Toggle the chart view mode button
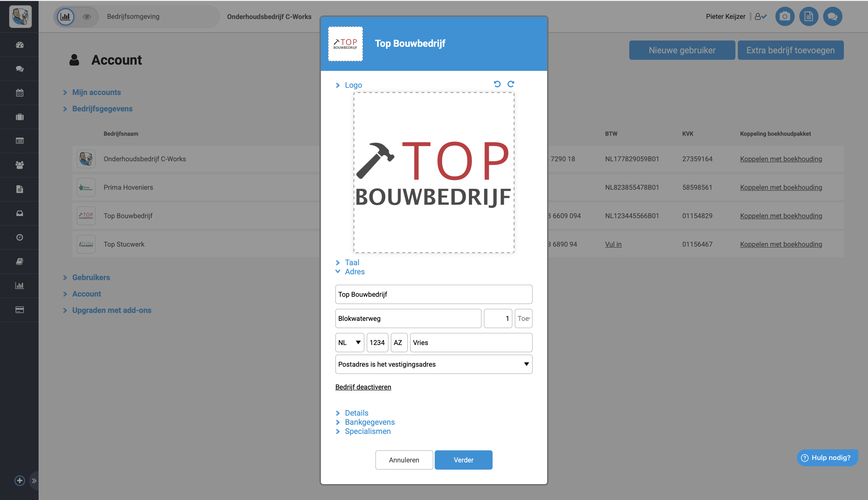Viewport: 868px width, 500px height. [65, 16]
